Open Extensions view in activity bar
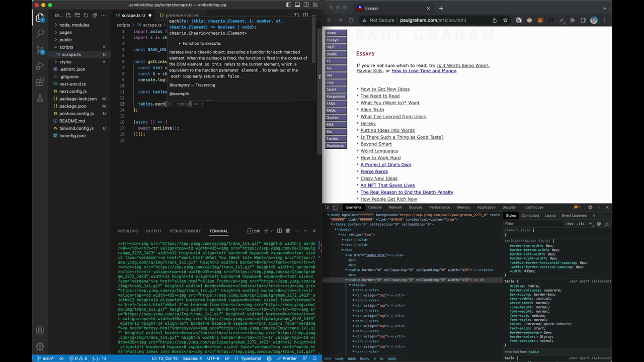 tap(40, 82)
